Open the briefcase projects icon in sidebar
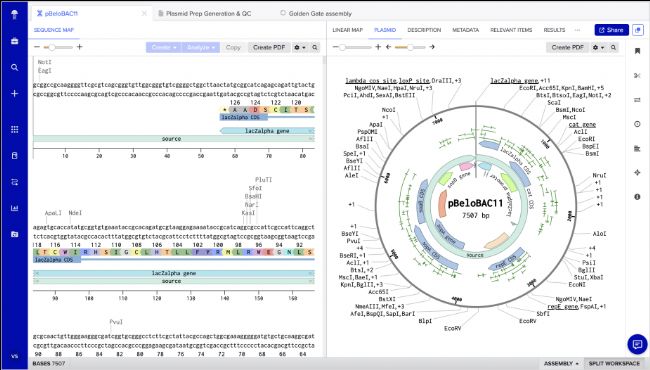Viewport: 650px width, 370px height. click(x=15, y=41)
